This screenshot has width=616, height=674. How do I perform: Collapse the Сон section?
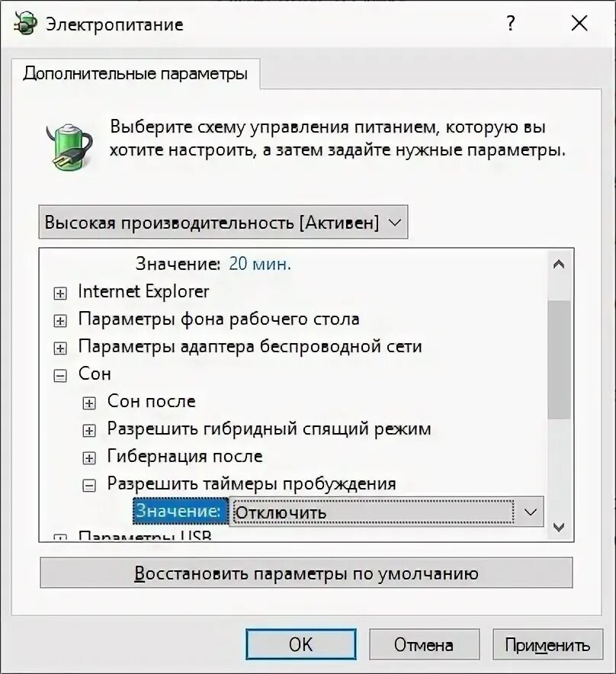(60, 376)
